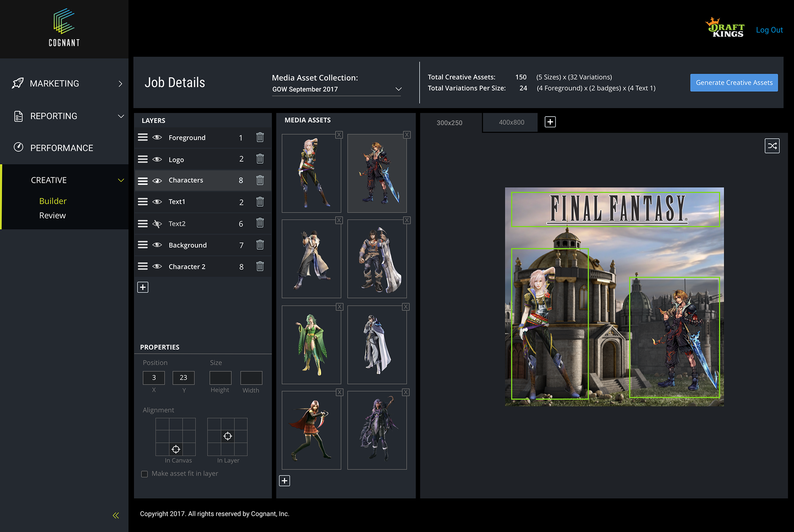794x532 pixels.
Task: Toggle visibility of Character 2 layer
Action: [157, 266]
